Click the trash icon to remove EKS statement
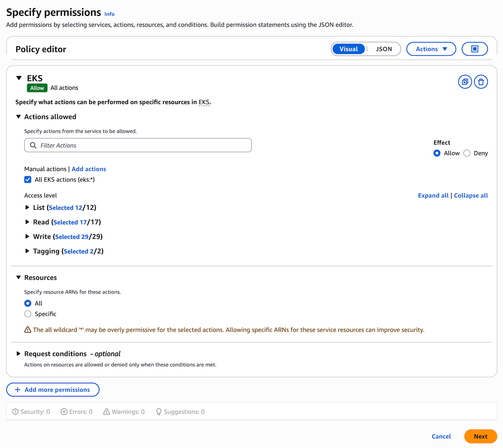Screen dimensions: 503x448 click(481, 81)
